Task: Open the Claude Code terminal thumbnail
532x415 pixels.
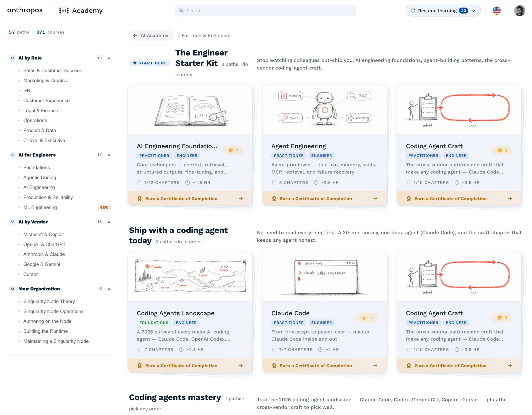Action: click(324, 277)
